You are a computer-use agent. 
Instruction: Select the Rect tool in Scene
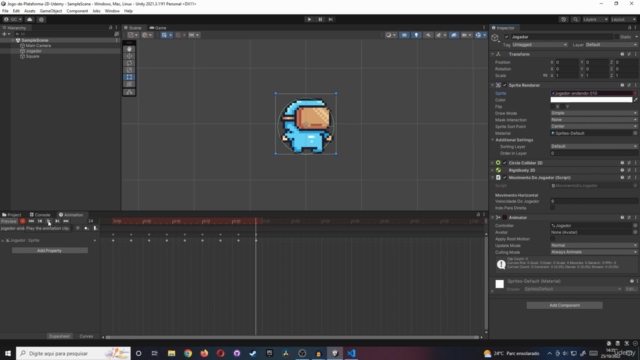pos(129,77)
